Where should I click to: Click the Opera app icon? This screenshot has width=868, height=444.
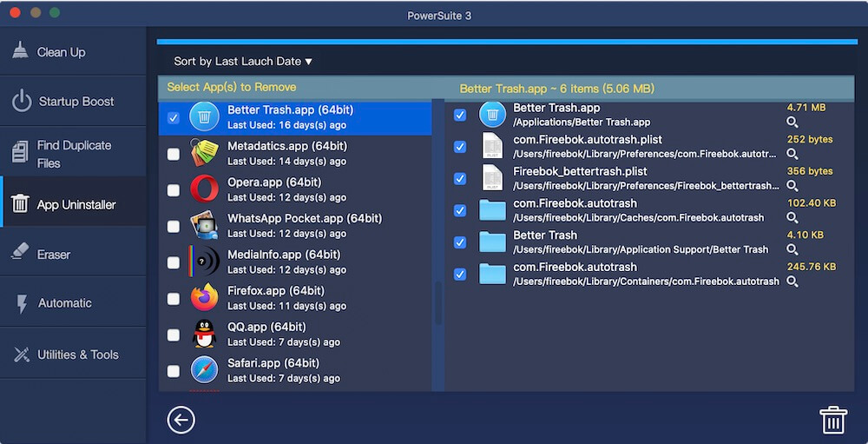(x=204, y=189)
